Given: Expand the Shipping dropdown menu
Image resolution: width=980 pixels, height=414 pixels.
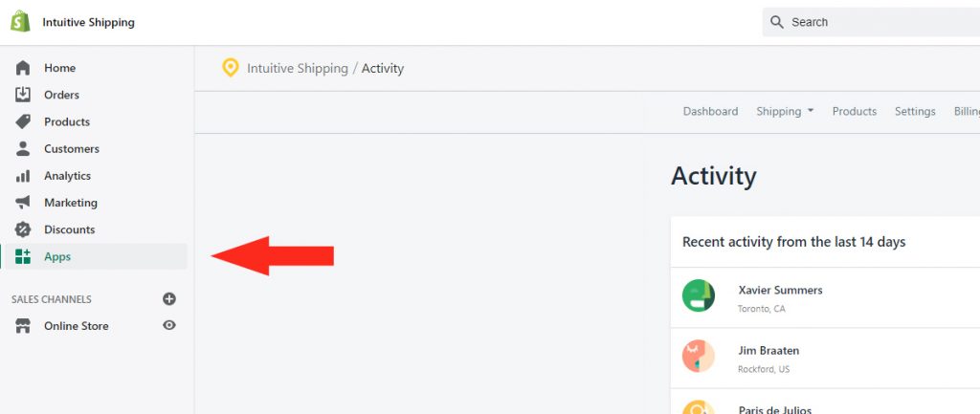Looking at the screenshot, I should coord(785,111).
